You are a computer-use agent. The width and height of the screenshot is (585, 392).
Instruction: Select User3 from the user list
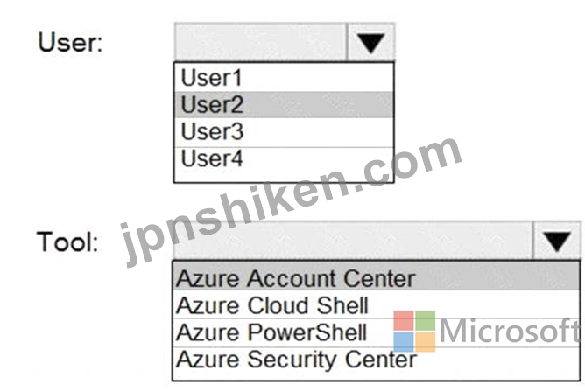[284, 132]
